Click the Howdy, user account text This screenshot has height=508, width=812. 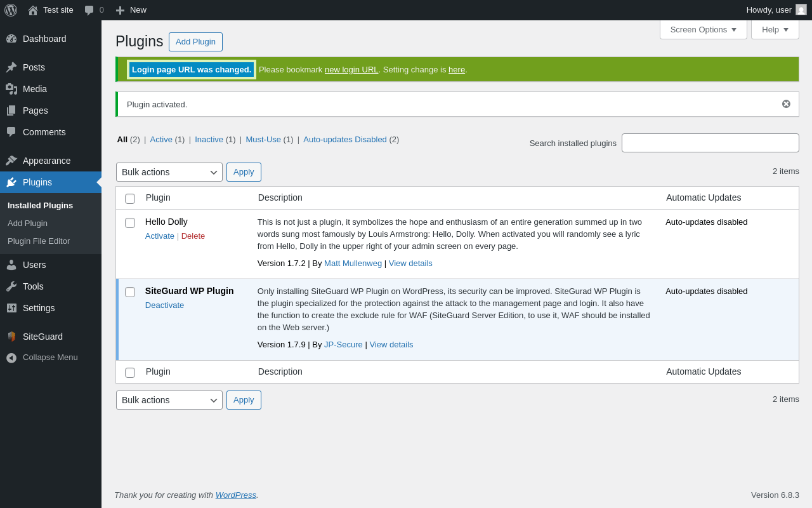pos(769,10)
